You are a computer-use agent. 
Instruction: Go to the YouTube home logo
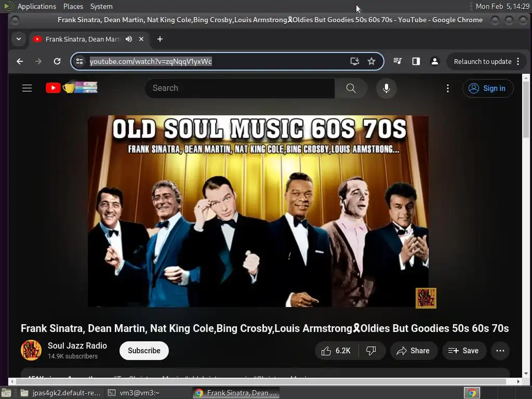[72, 87]
